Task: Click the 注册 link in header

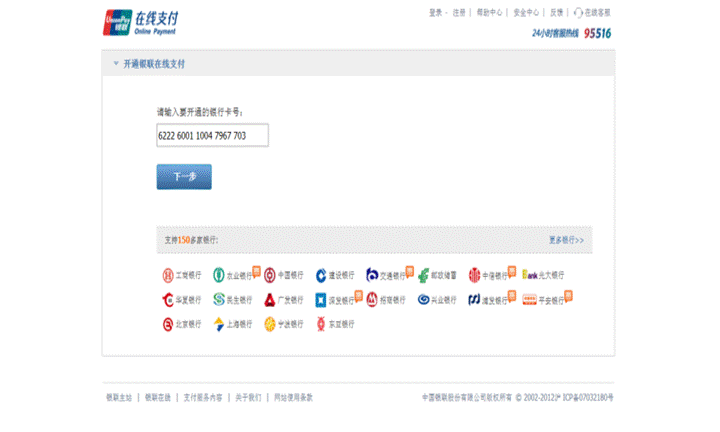Action: (459, 13)
